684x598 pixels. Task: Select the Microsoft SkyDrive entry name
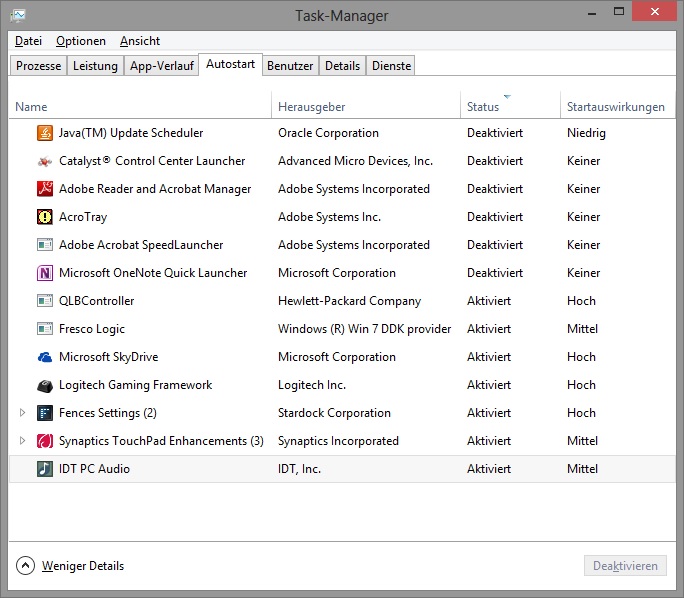coord(108,357)
